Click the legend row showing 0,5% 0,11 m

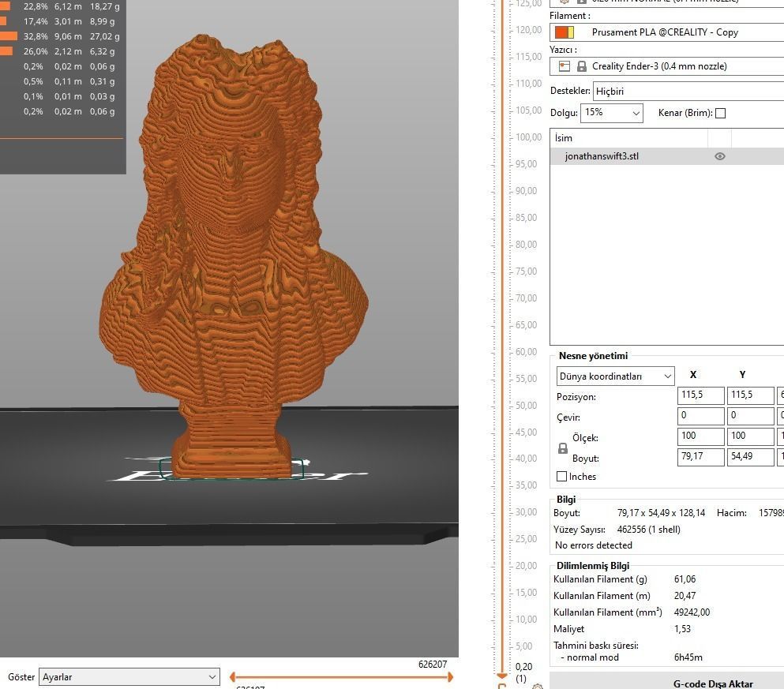(x=69, y=81)
